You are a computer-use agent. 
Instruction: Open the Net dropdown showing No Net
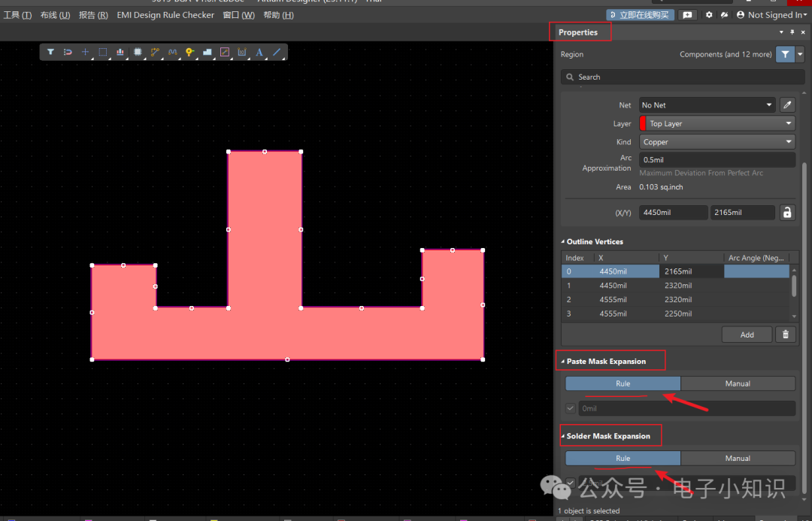pyautogui.click(x=707, y=105)
